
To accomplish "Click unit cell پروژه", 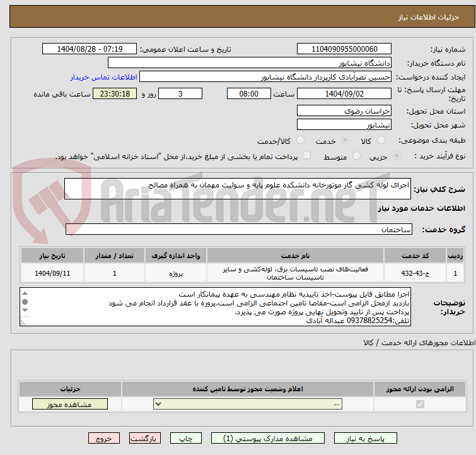I will tap(176, 273).
